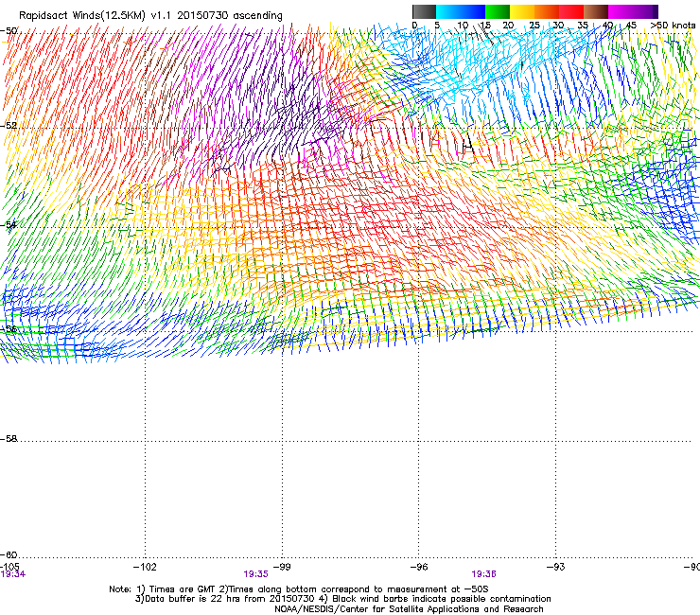This screenshot has height=615, width=700.
Task: Click the '-52' latitude label
Action: tap(9, 126)
